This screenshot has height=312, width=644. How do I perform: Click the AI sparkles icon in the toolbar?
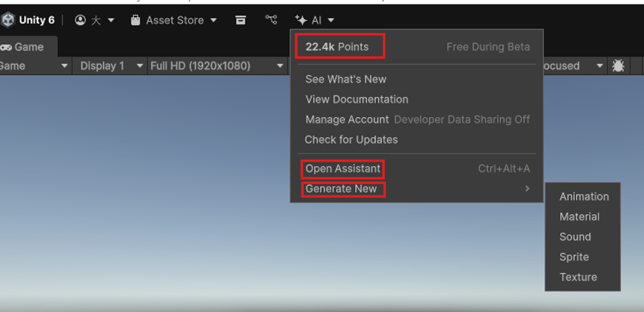(x=300, y=20)
